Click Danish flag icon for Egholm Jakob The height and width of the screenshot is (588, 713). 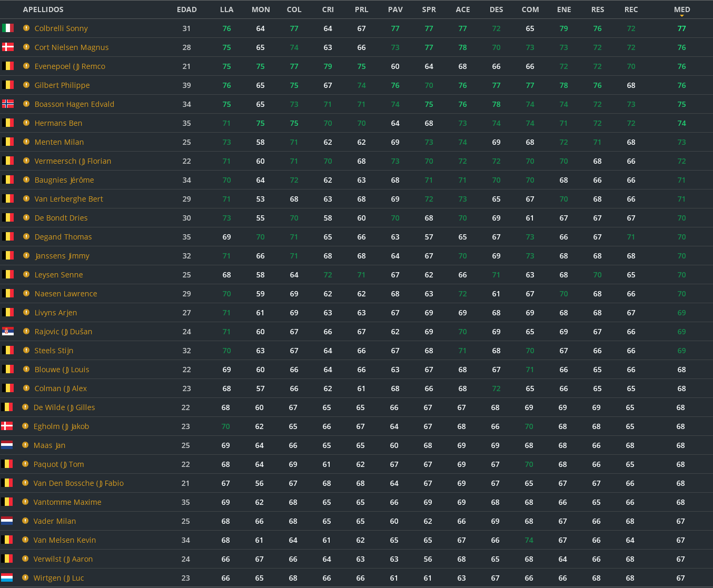[7, 426]
